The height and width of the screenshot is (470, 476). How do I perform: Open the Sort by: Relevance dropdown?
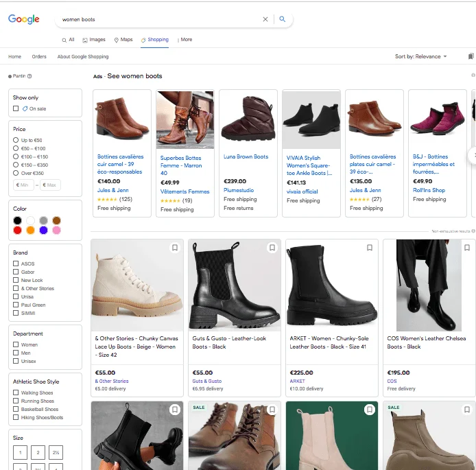tap(420, 56)
